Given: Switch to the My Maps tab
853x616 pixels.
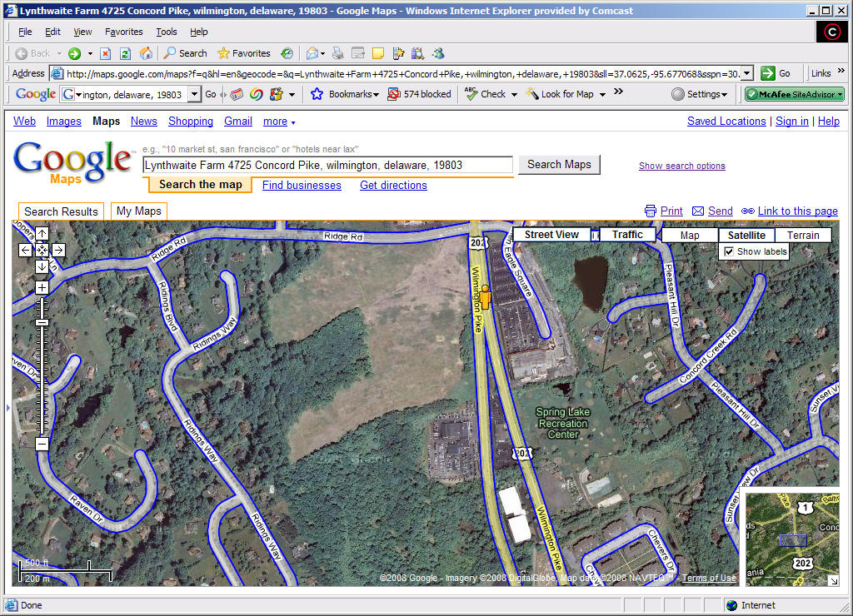Looking at the screenshot, I should (139, 211).
